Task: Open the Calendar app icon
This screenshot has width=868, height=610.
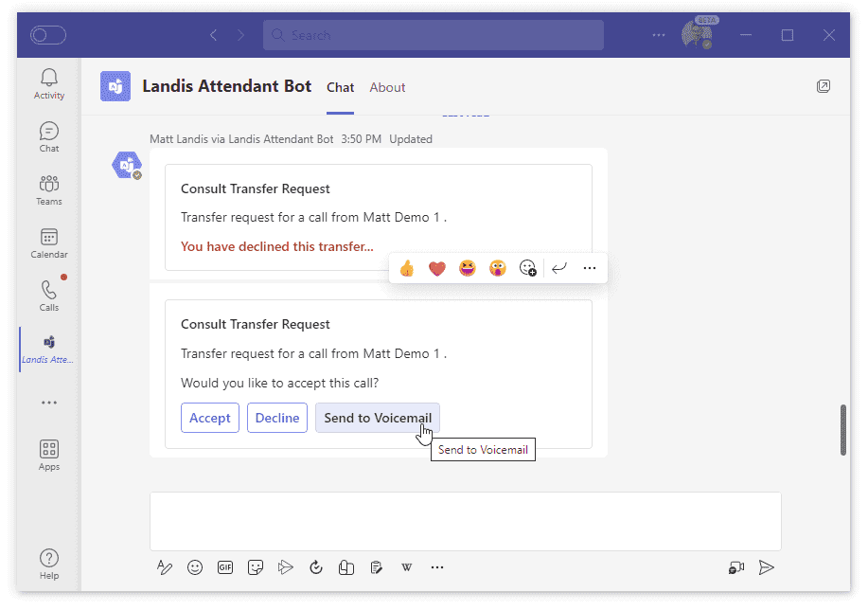Action: (x=49, y=242)
